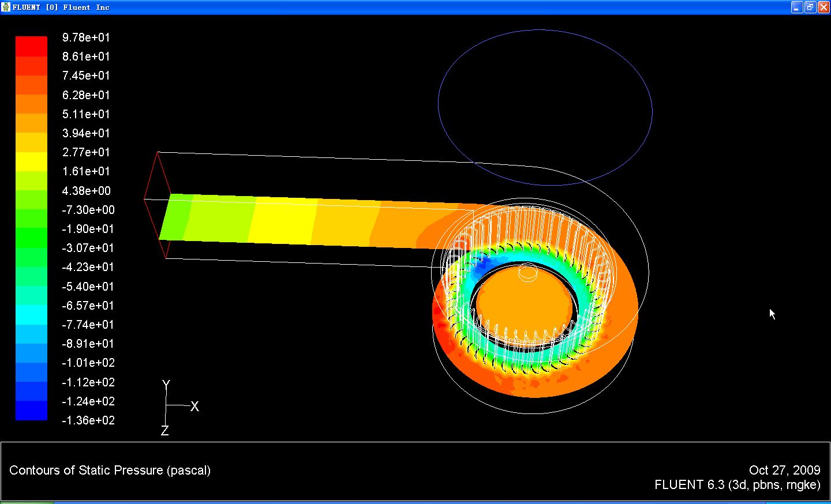Click the -1.90e+01 legend value

coord(88,229)
